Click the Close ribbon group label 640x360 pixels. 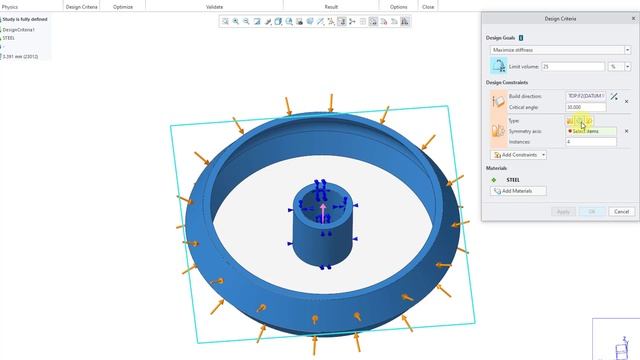point(428,7)
